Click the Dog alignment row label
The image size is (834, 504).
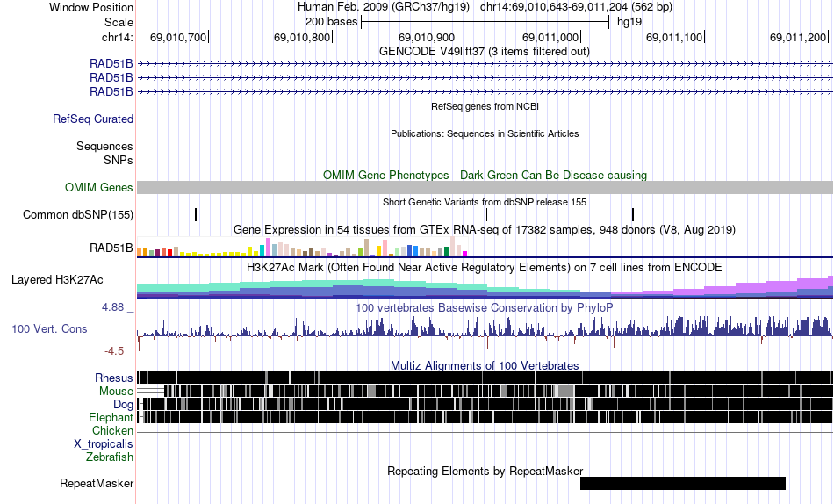124,405
